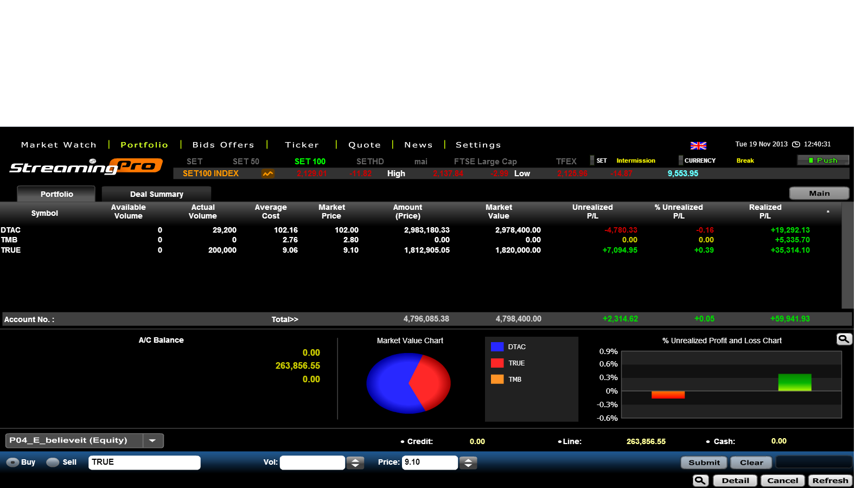Switch to the Deal Summary tab
Image resolution: width=868 pixels, height=488 pixels.
tap(156, 194)
